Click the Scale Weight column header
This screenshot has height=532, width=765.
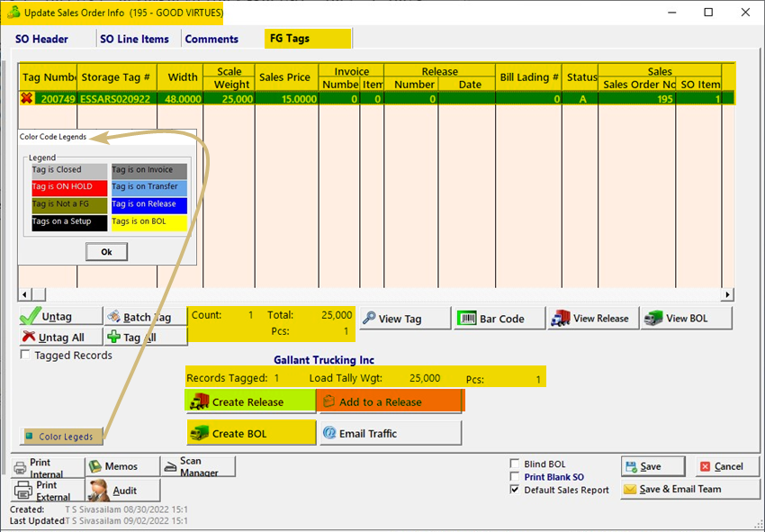pyautogui.click(x=229, y=77)
